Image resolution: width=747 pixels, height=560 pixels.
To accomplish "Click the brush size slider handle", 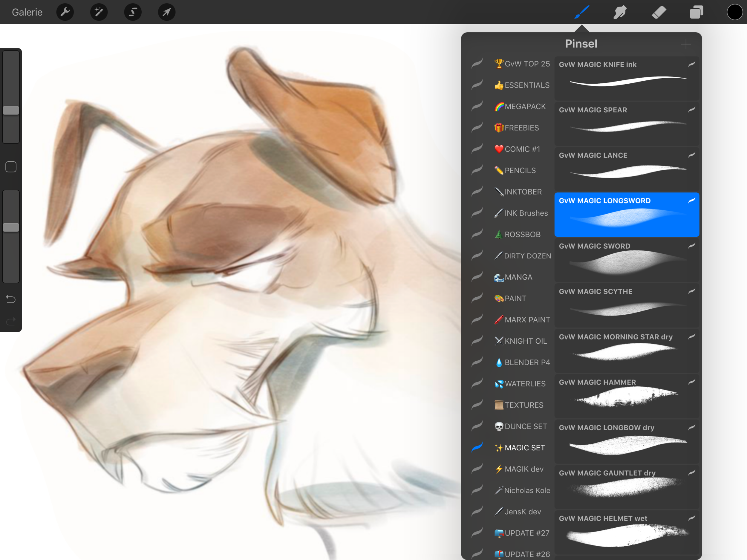I will coord(11,111).
